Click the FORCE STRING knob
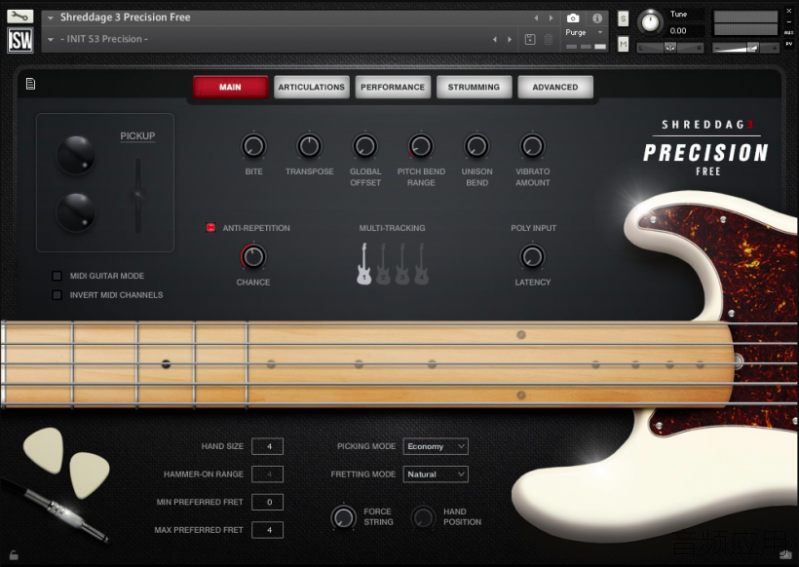Image resolution: width=799 pixels, height=567 pixels. coord(343,518)
